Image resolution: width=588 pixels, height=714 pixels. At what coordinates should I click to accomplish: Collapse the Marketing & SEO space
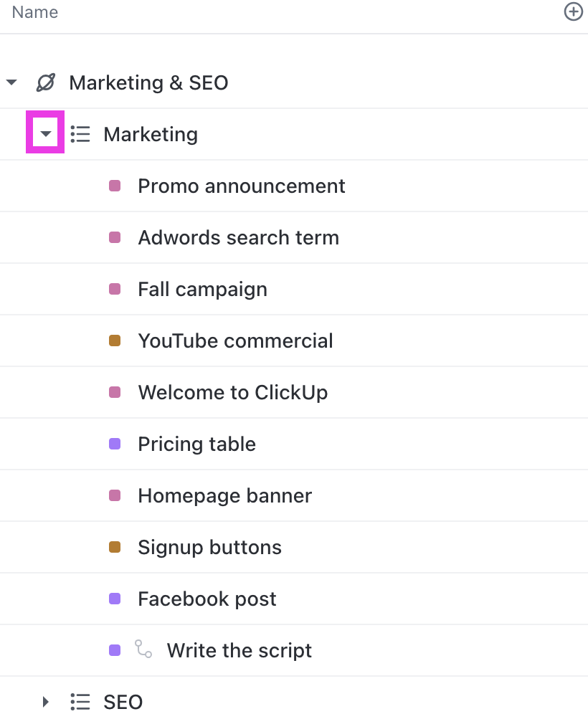[11, 82]
